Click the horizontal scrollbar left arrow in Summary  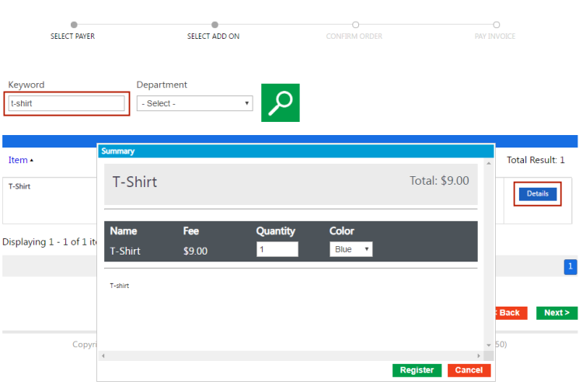[103, 356]
